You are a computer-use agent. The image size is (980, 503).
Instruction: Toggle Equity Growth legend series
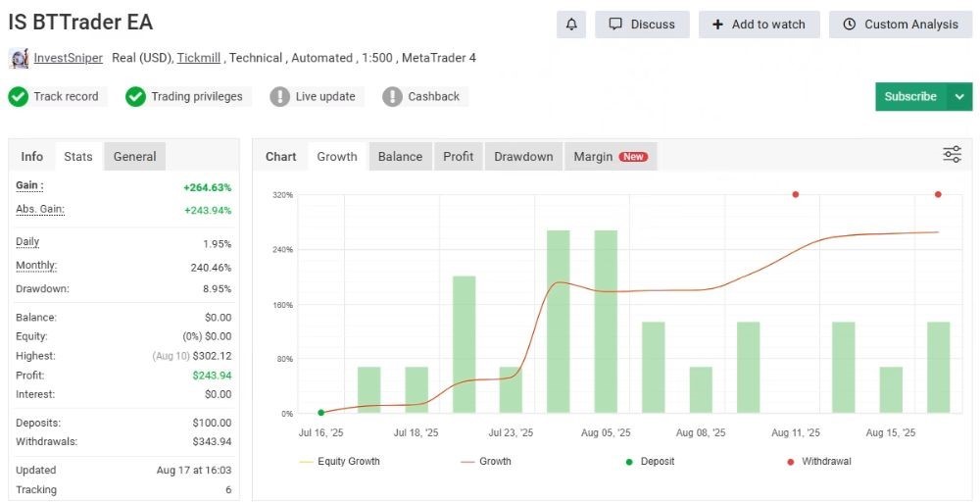pyautogui.click(x=339, y=461)
